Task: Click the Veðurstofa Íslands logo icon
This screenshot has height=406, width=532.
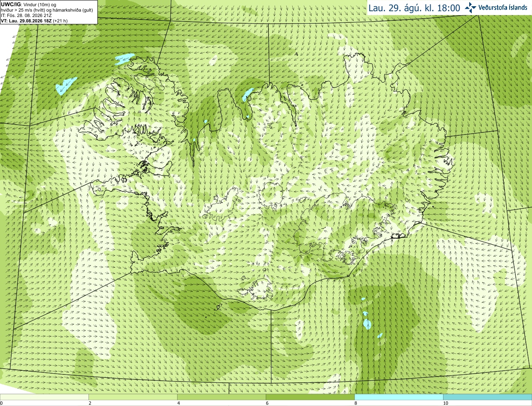Action: point(470,7)
